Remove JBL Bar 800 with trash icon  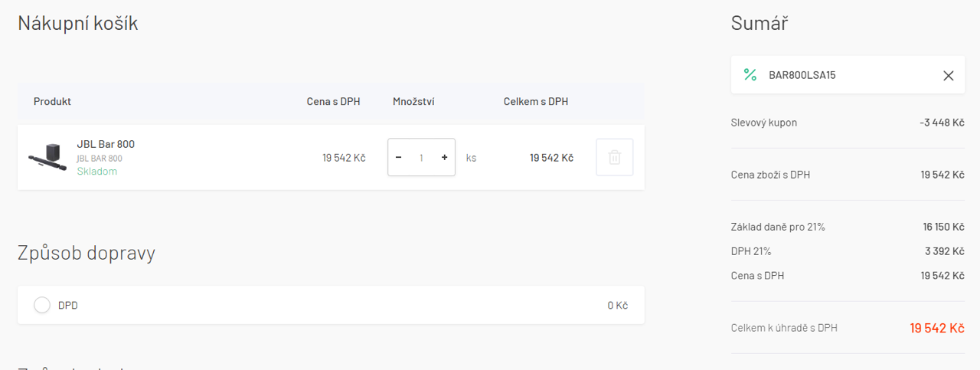614,157
